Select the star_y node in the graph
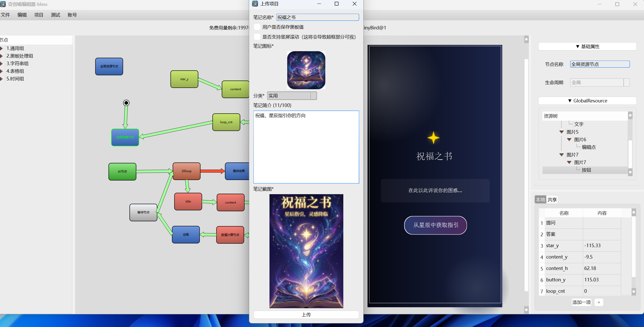 [184, 79]
